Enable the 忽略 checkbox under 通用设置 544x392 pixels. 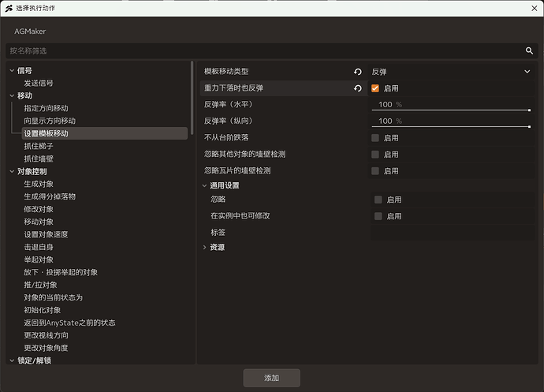378,200
